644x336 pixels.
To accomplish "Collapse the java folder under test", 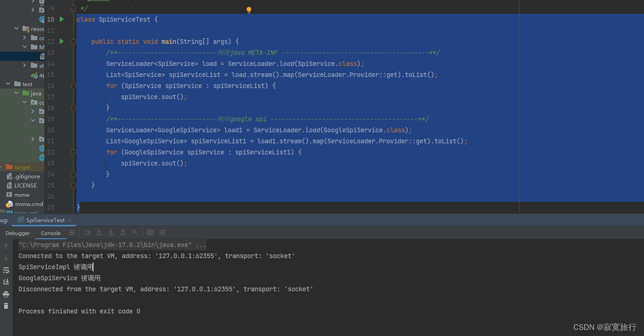I will [17, 93].
